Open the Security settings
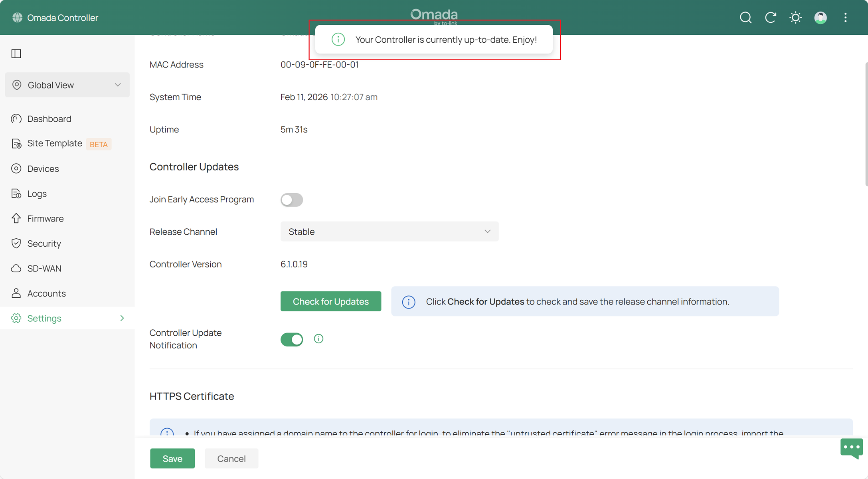The width and height of the screenshot is (868, 479). 44,243
